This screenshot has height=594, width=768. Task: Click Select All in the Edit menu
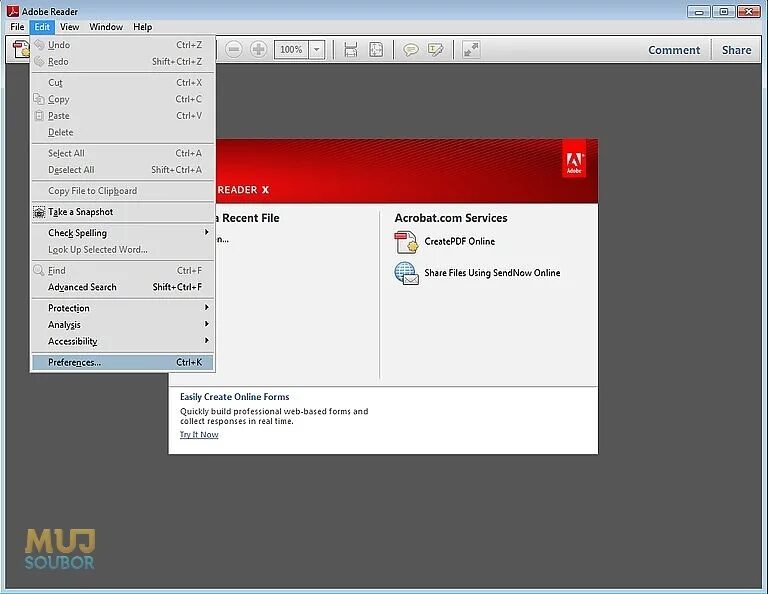[123, 153]
